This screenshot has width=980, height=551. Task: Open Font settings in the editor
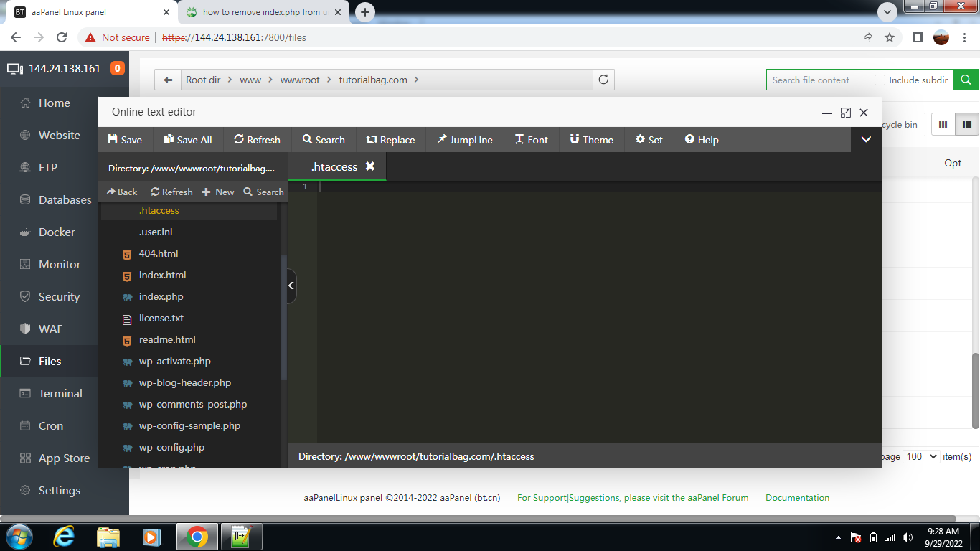[x=532, y=140]
